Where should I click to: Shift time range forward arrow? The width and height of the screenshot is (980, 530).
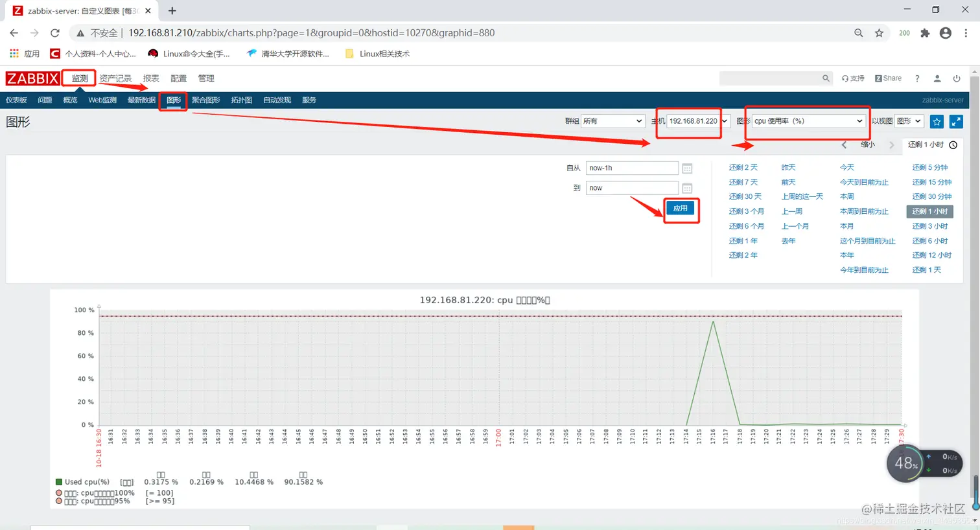click(892, 145)
